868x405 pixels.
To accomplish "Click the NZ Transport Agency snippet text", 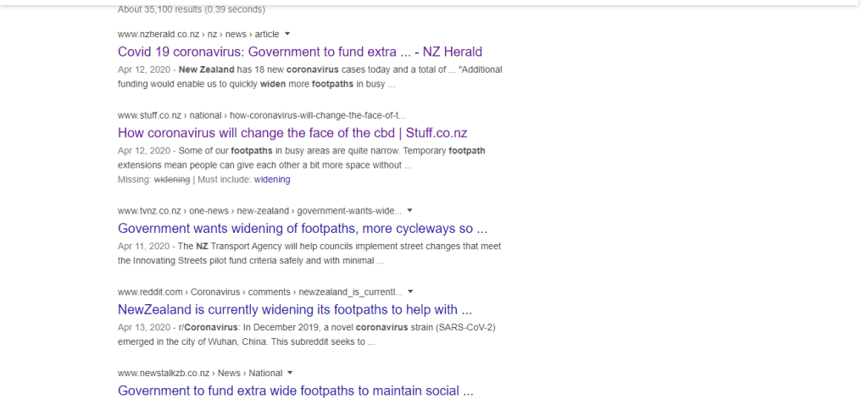I will point(309,253).
